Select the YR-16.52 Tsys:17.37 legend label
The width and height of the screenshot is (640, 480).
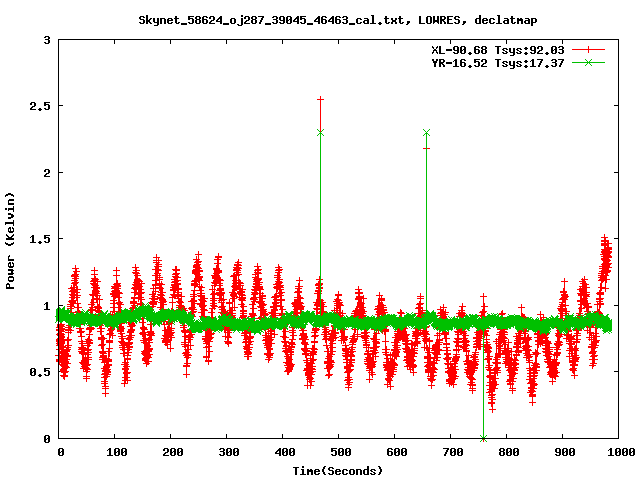(498, 63)
